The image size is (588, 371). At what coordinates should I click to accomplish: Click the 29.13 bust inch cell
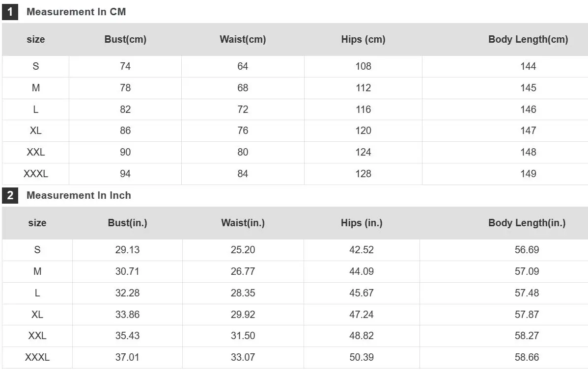point(127,250)
